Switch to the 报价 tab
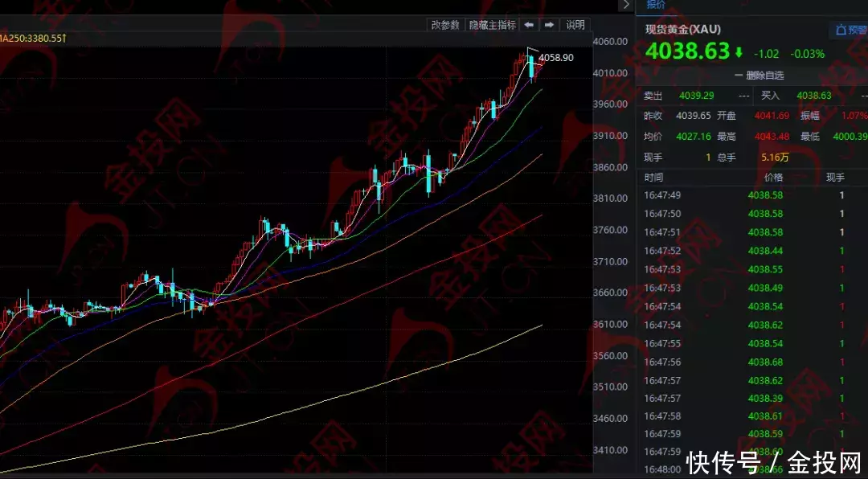Screen dimensions: 868x479 click(656, 5)
